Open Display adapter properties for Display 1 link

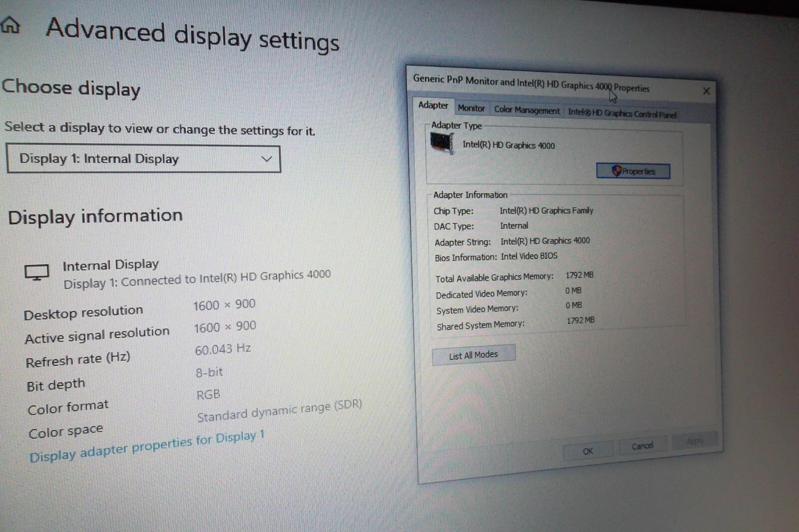point(146,446)
